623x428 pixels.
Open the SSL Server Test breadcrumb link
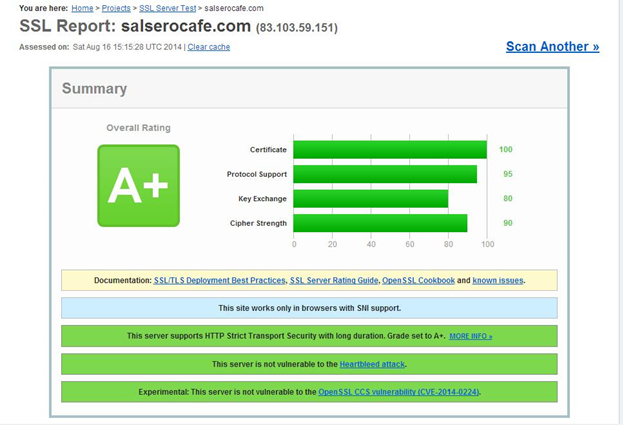pyautogui.click(x=168, y=8)
